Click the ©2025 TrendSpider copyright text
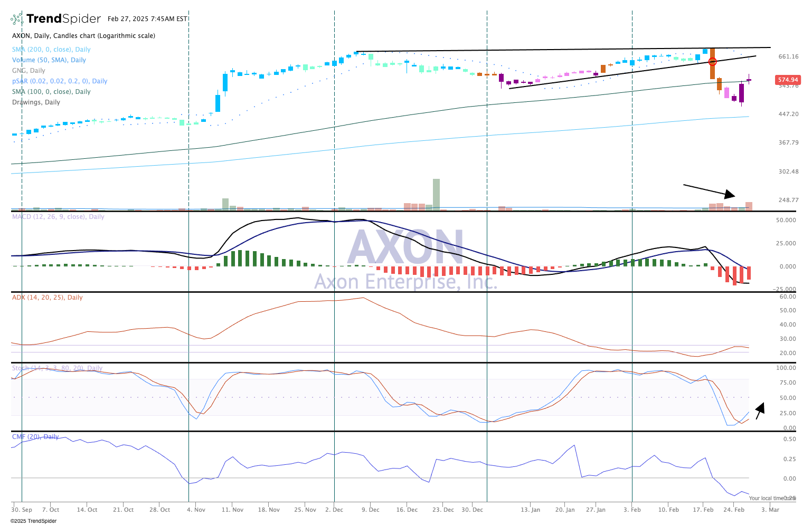This screenshot has width=812, height=526. [33, 521]
